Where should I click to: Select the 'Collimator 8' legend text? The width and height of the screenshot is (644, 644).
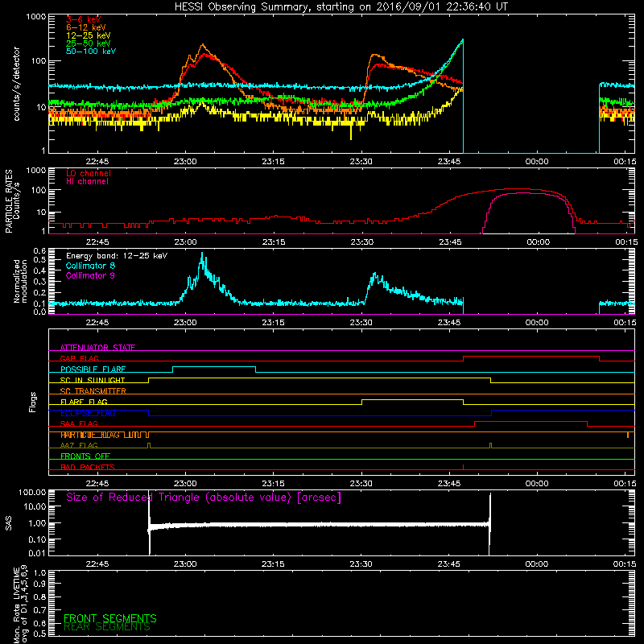90,266
